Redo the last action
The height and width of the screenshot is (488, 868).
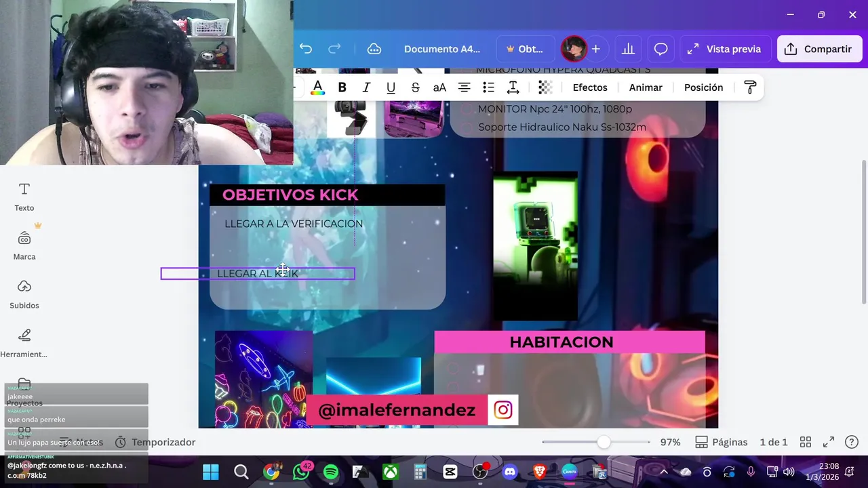tap(334, 49)
